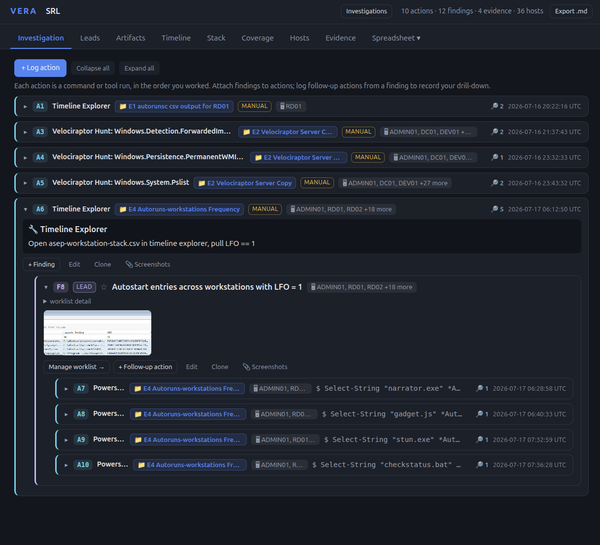Switch to the Artifacts tab
The width and height of the screenshot is (600, 545).
click(130, 38)
